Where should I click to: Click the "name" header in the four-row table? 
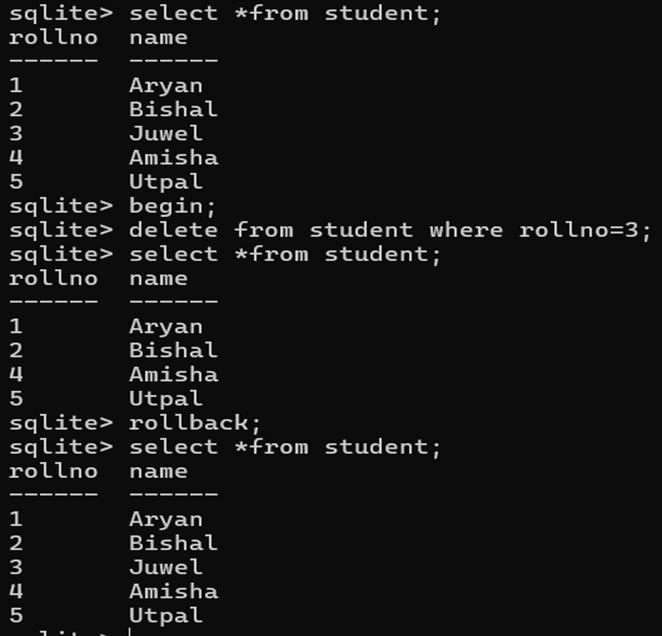click(158, 279)
